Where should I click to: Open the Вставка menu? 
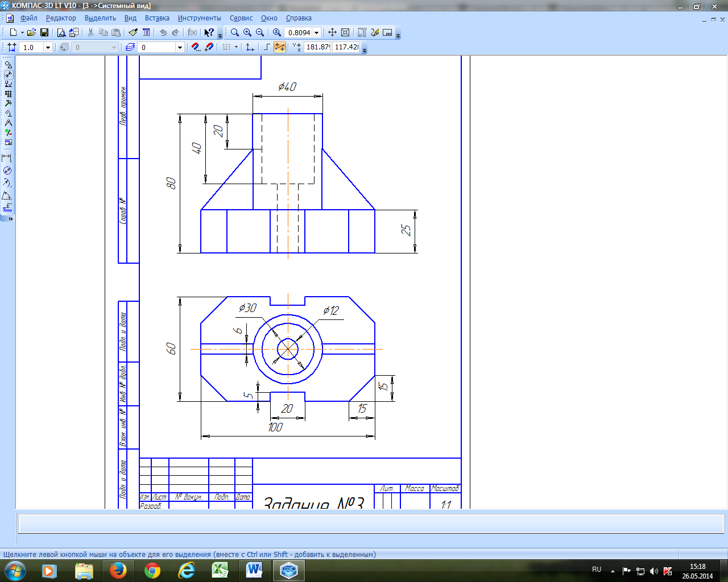tap(157, 18)
